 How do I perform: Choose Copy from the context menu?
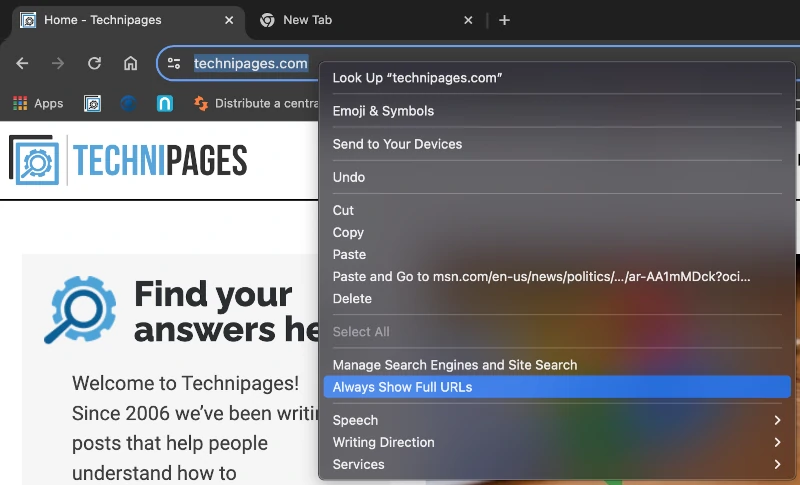pos(557,233)
